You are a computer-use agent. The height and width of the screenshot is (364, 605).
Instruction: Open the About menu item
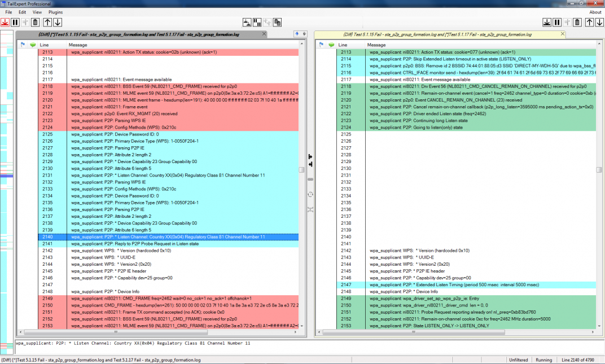tap(595, 12)
